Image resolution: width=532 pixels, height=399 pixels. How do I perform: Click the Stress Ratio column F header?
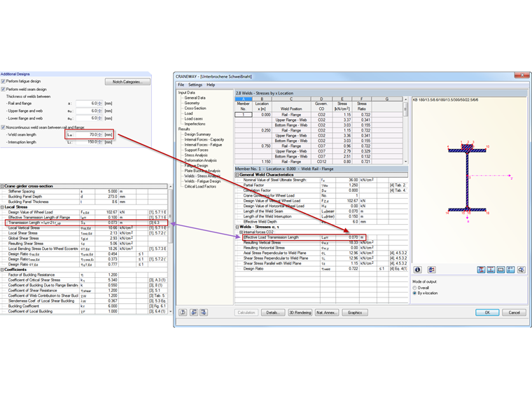tap(362, 99)
